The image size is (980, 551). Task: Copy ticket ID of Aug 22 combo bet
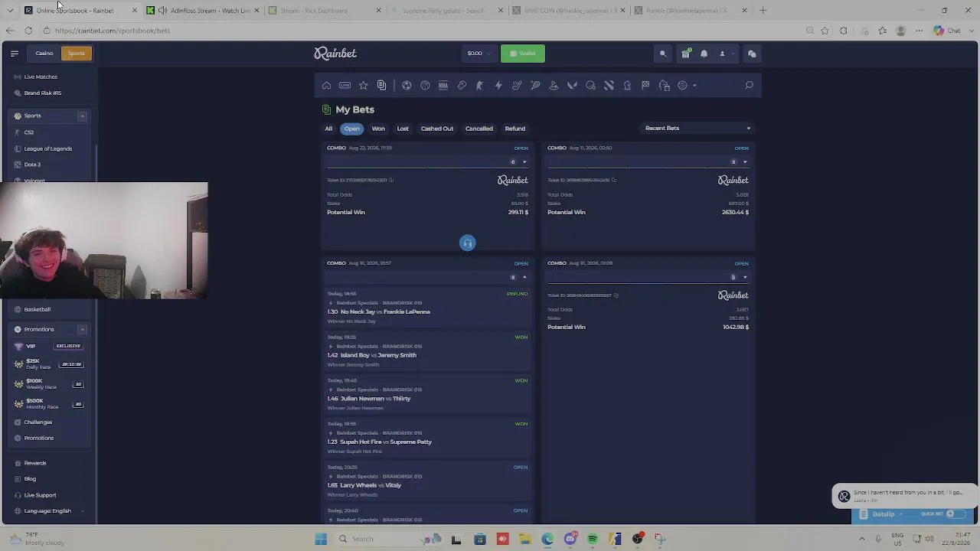(x=391, y=181)
